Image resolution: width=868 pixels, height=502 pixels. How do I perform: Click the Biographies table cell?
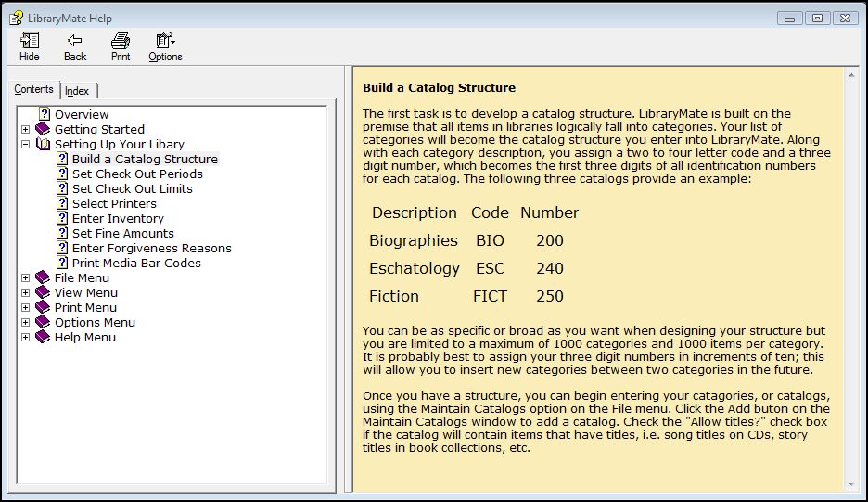point(414,240)
